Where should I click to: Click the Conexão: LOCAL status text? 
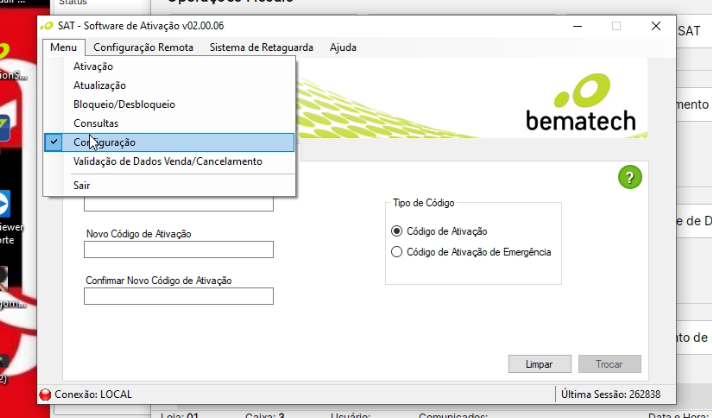point(93,394)
